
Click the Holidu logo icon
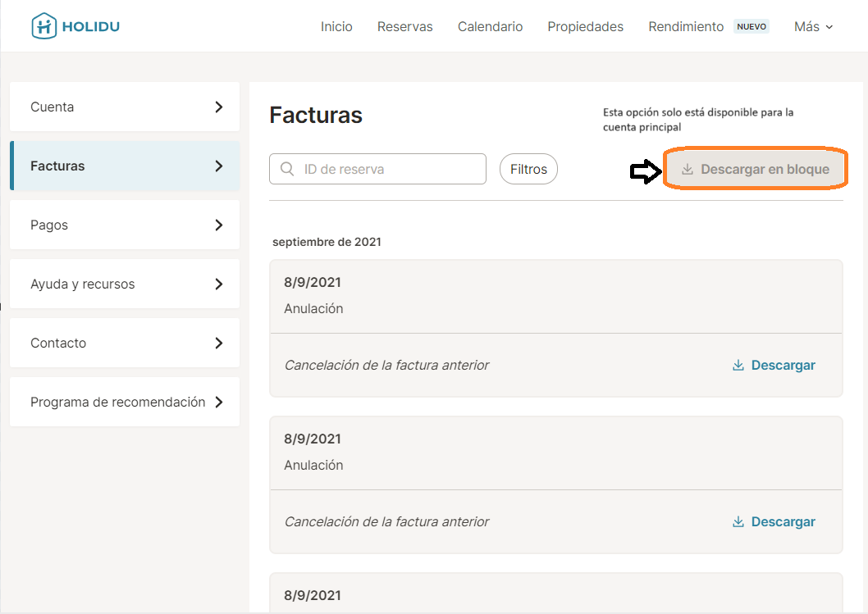[x=44, y=26]
